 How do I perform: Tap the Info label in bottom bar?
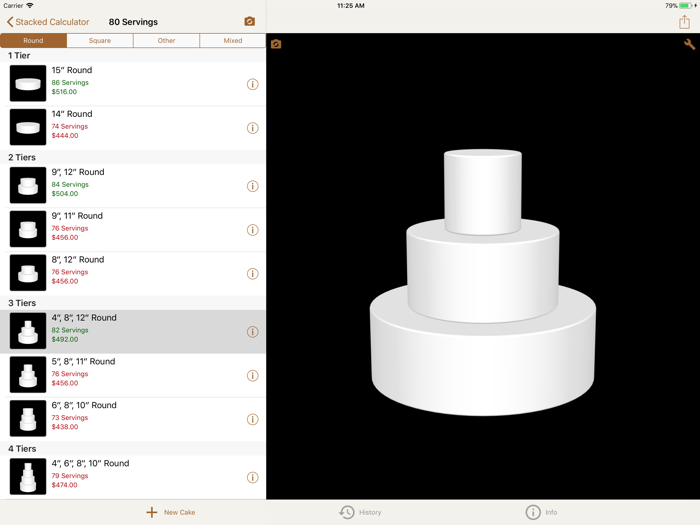coord(551,512)
